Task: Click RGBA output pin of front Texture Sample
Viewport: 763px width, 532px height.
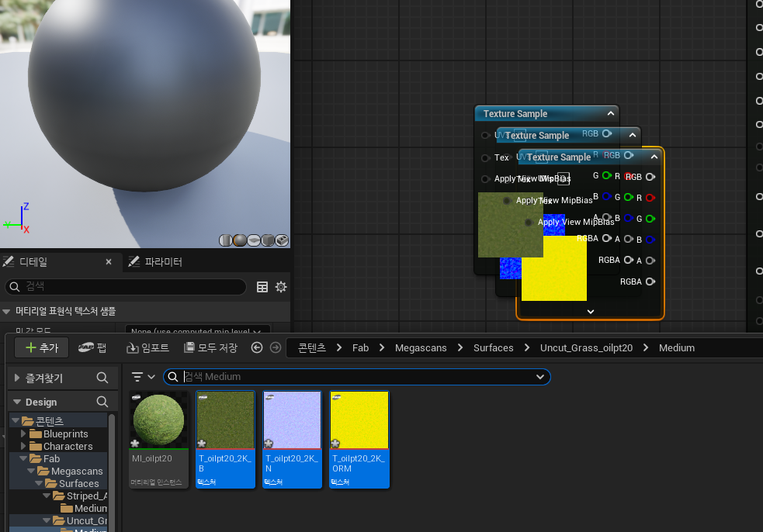Action: click(650, 282)
